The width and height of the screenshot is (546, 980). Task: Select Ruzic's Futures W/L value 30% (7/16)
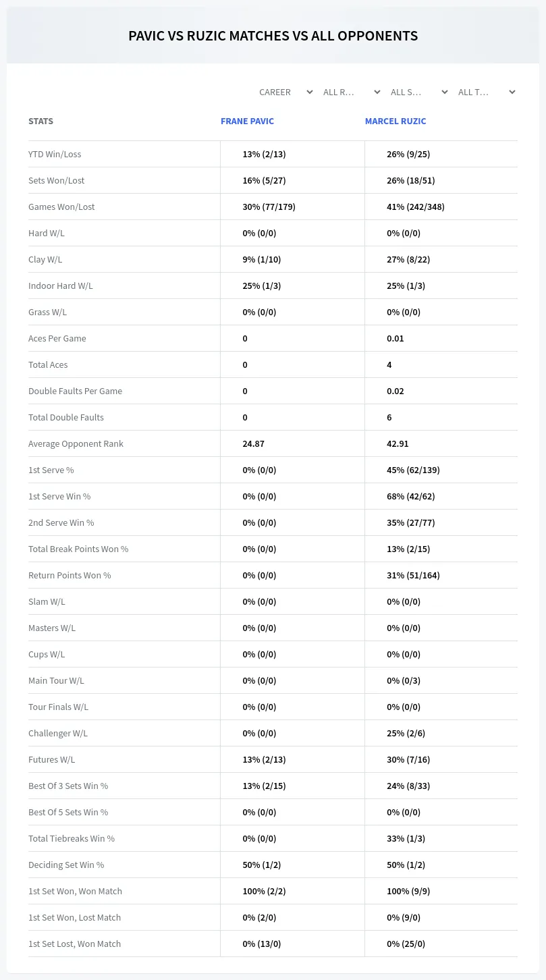[408, 759]
